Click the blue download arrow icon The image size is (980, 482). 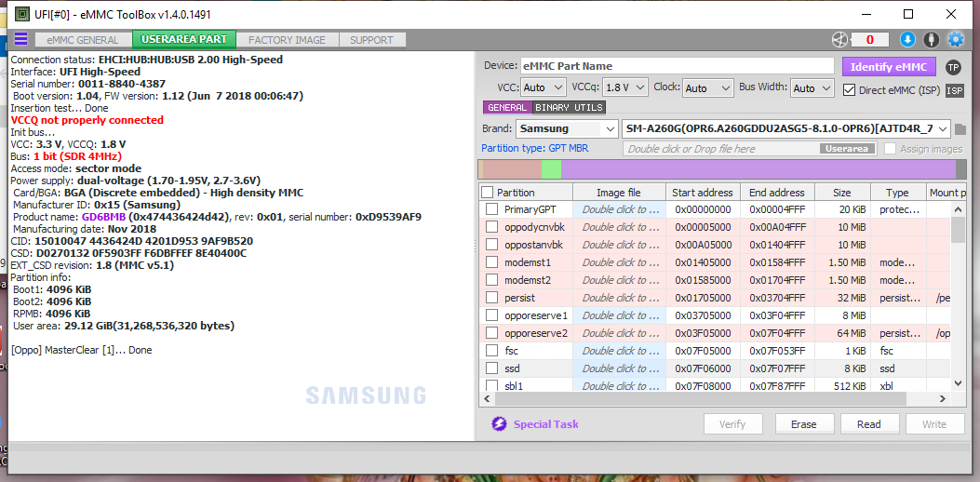click(x=906, y=39)
